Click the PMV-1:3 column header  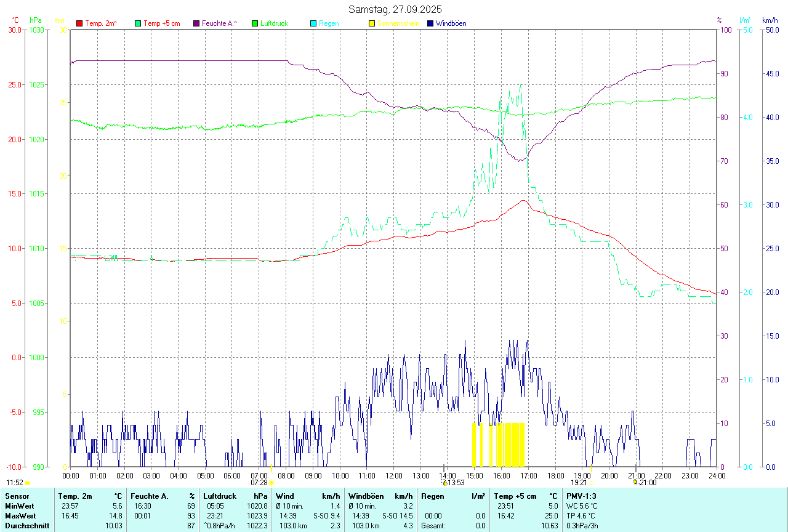tap(581, 496)
